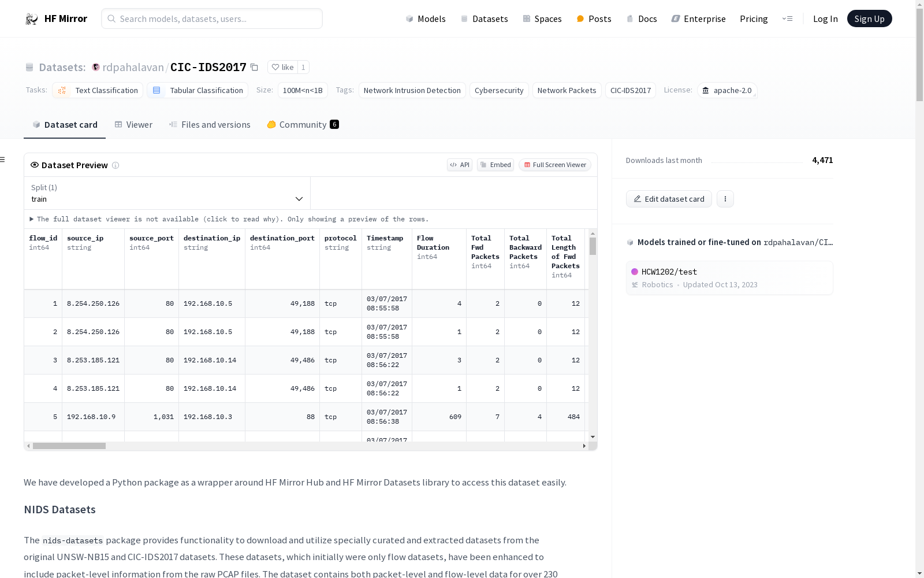The width and height of the screenshot is (924, 578).
Task: Click the Spaces icon in navbar
Action: click(x=527, y=18)
